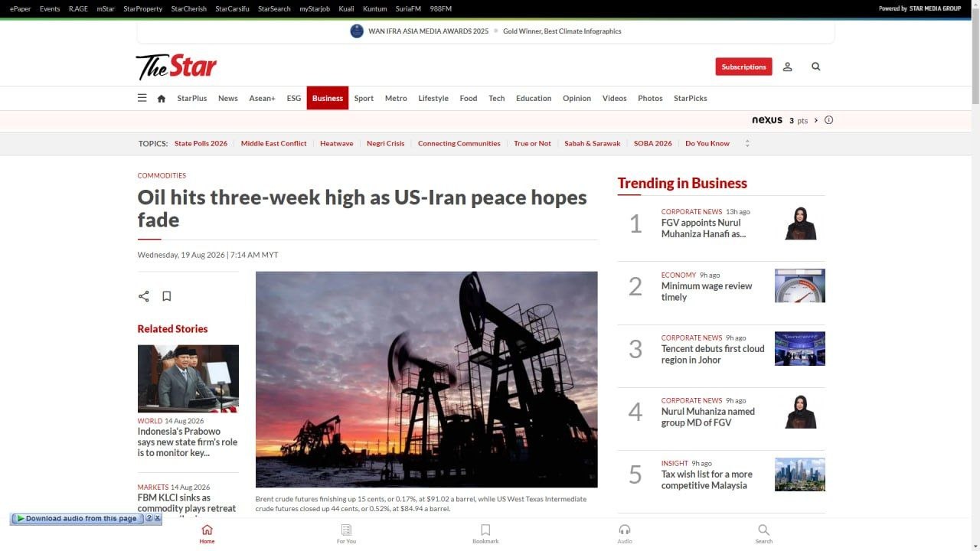Open the user account profile icon
This screenshot has width=980, height=551.
pos(787,67)
